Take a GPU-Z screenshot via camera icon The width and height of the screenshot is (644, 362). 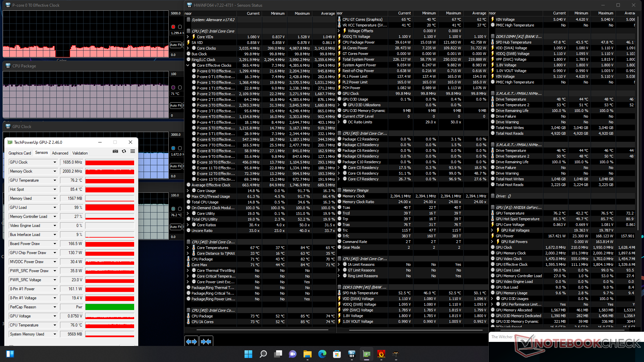115,152
